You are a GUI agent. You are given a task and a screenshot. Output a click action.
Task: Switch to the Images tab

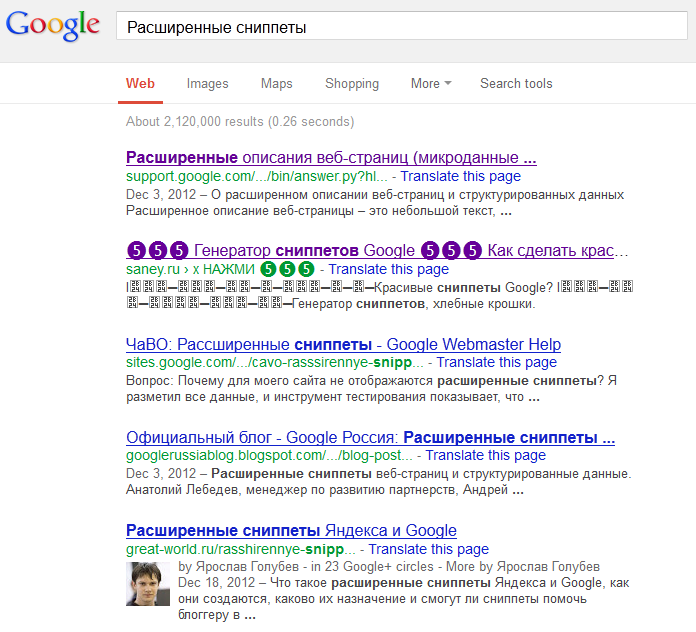pos(207,83)
